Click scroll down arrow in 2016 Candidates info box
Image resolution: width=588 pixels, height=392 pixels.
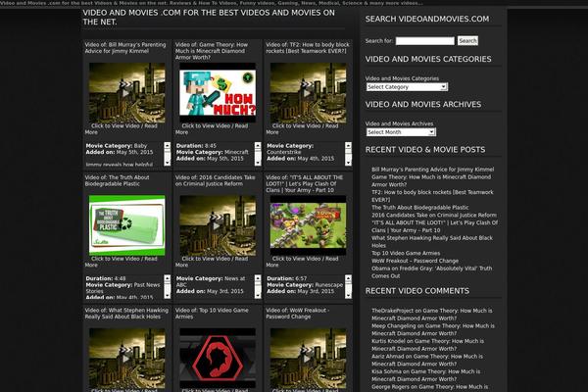(x=258, y=296)
